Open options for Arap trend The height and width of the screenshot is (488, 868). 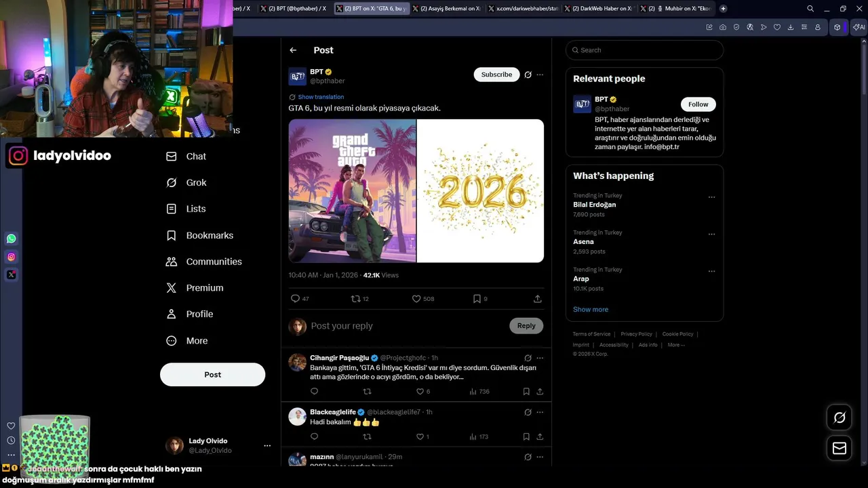[711, 271]
